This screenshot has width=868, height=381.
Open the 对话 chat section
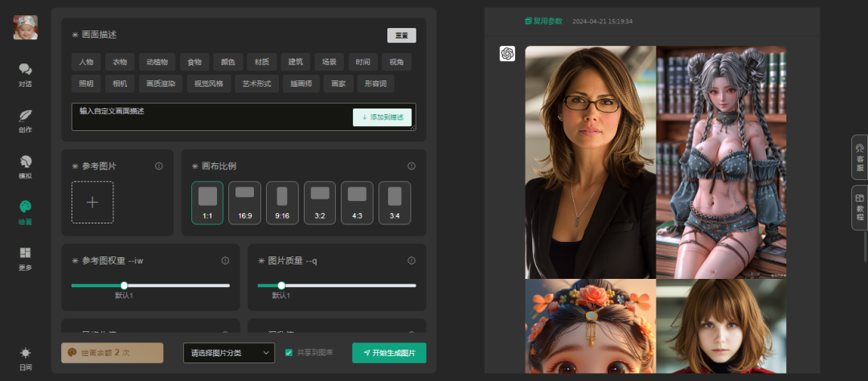(x=25, y=75)
